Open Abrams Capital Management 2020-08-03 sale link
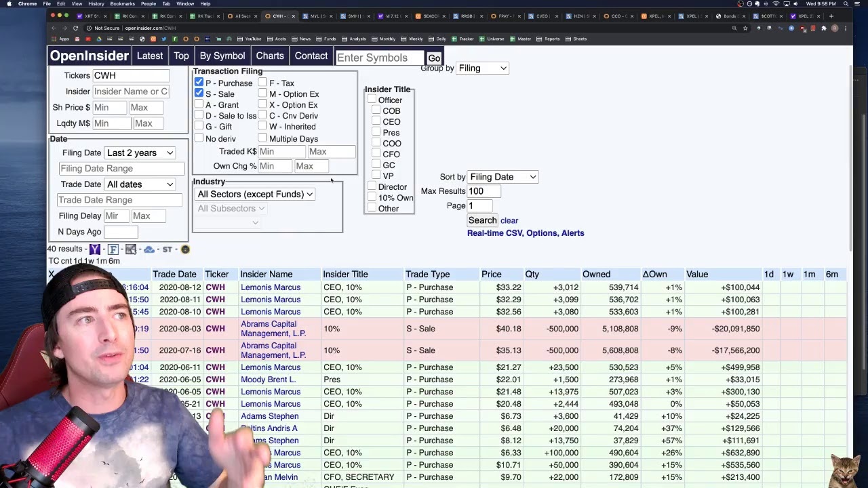The width and height of the screenshot is (868, 488). (x=273, y=329)
